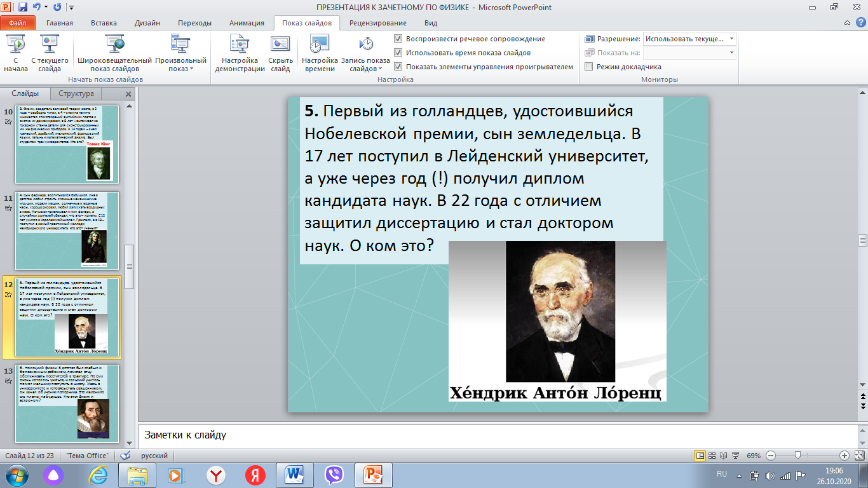Undo last action in quick access toolbar
The width and height of the screenshot is (868, 488).
click(37, 7)
